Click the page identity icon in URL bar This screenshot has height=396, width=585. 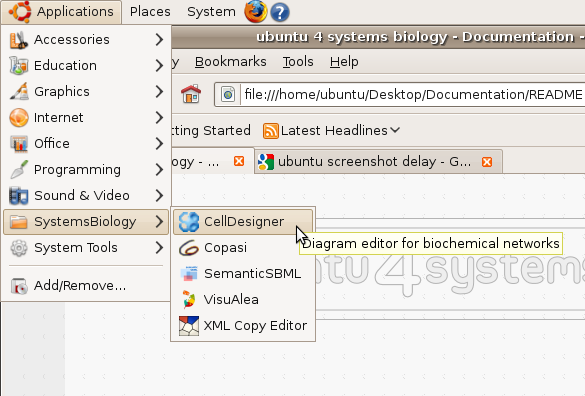pos(228,94)
